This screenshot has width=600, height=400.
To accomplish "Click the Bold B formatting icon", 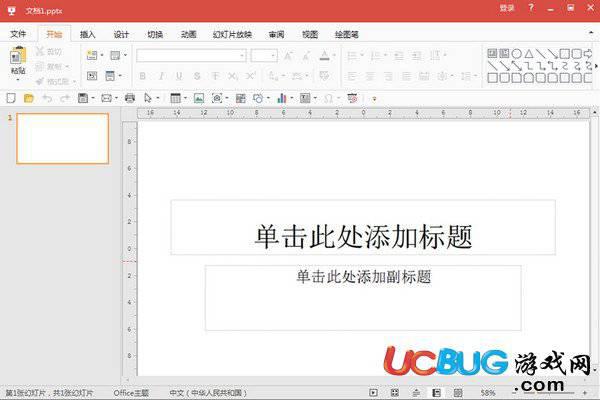I will pyautogui.click(x=142, y=76).
